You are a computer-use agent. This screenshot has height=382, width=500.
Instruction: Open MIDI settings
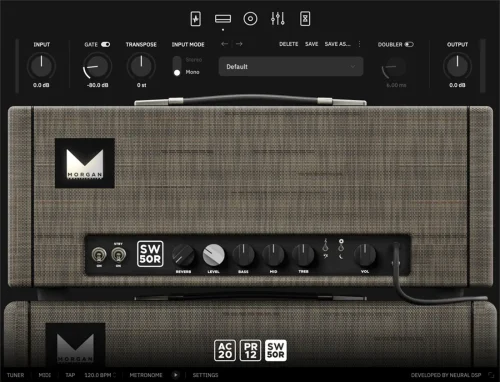point(45,375)
